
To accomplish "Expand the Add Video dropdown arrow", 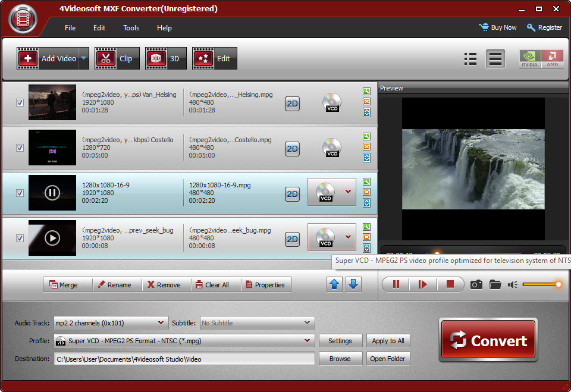I will pos(84,58).
